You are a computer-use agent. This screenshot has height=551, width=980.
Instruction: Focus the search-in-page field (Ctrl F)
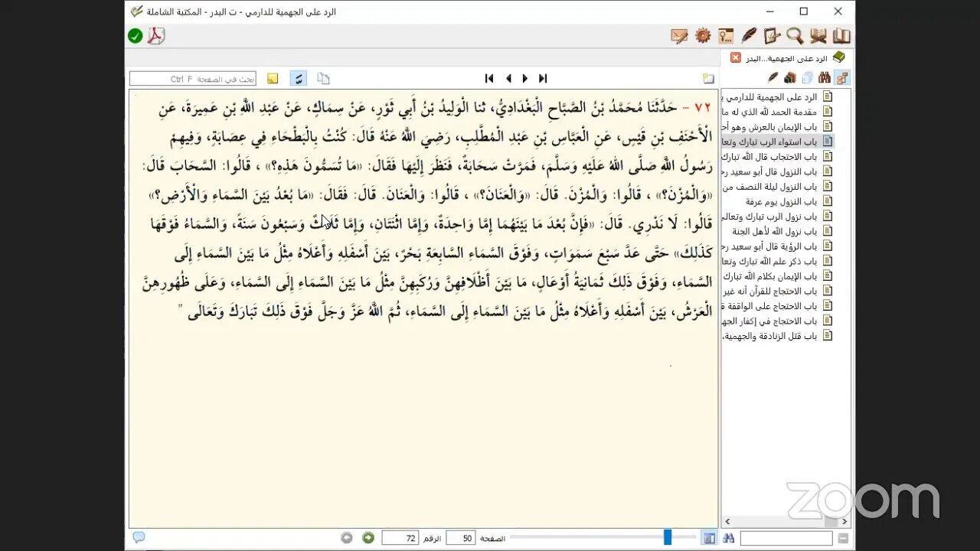pos(192,78)
